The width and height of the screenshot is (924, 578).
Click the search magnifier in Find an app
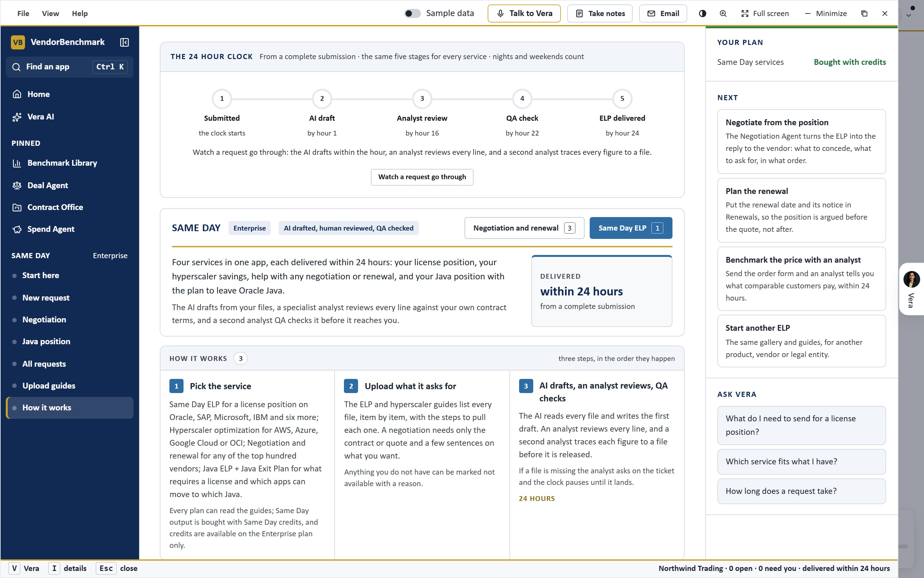[x=16, y=67]
